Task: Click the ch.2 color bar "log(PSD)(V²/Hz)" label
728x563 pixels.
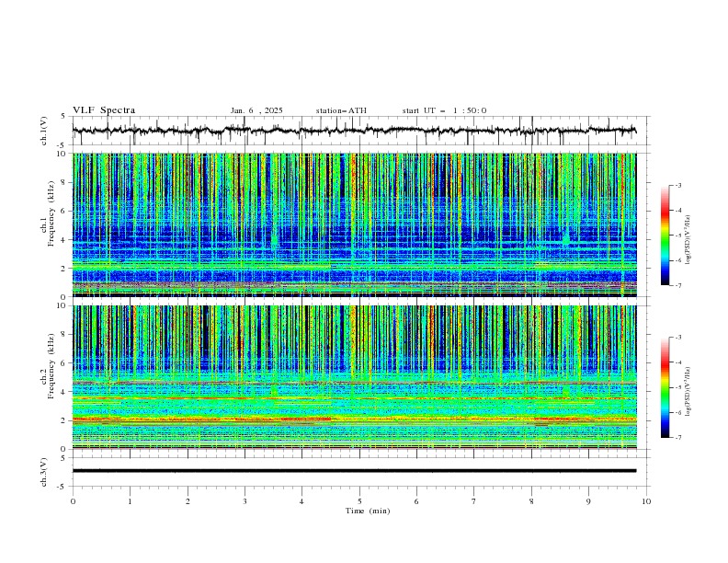Action: tap(688, 392)
